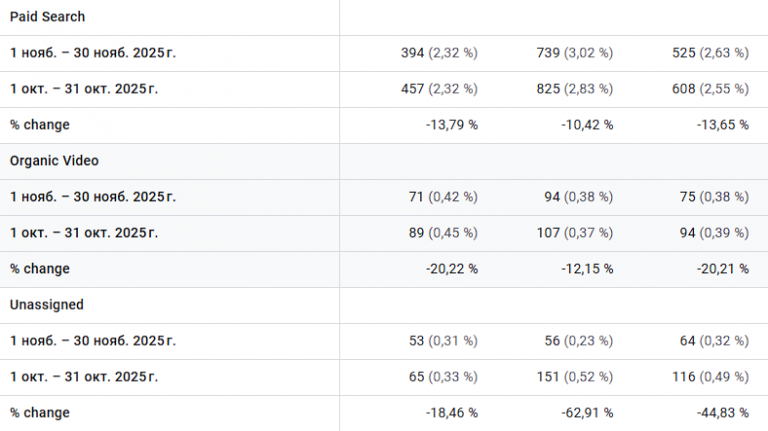Select the 107 (0,37 %) value cell

575,233
